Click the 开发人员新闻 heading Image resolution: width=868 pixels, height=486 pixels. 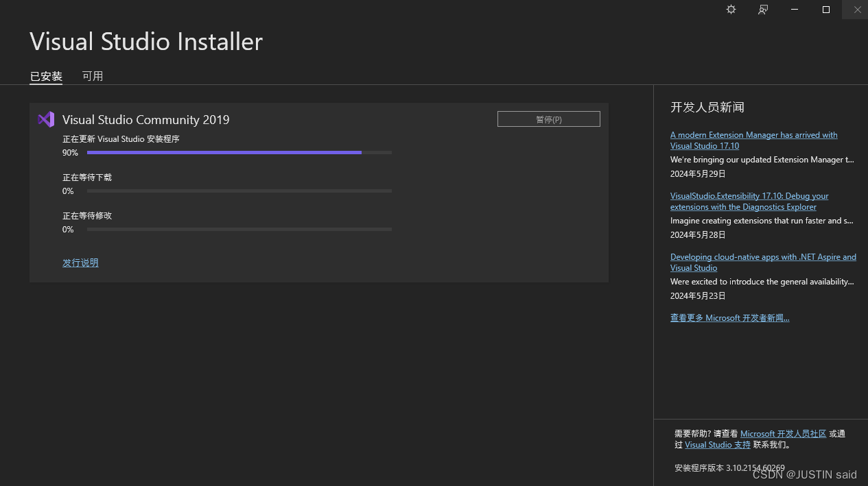[x=707, y=107]
